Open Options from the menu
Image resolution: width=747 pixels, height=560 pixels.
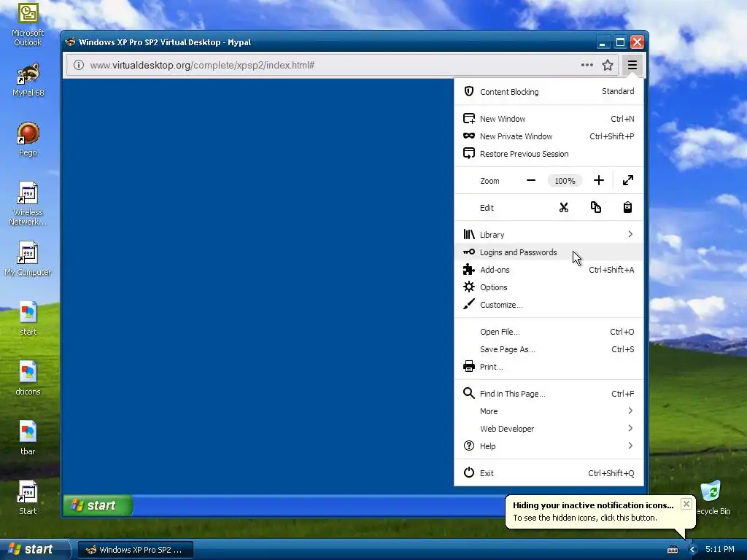pos(549,287)
